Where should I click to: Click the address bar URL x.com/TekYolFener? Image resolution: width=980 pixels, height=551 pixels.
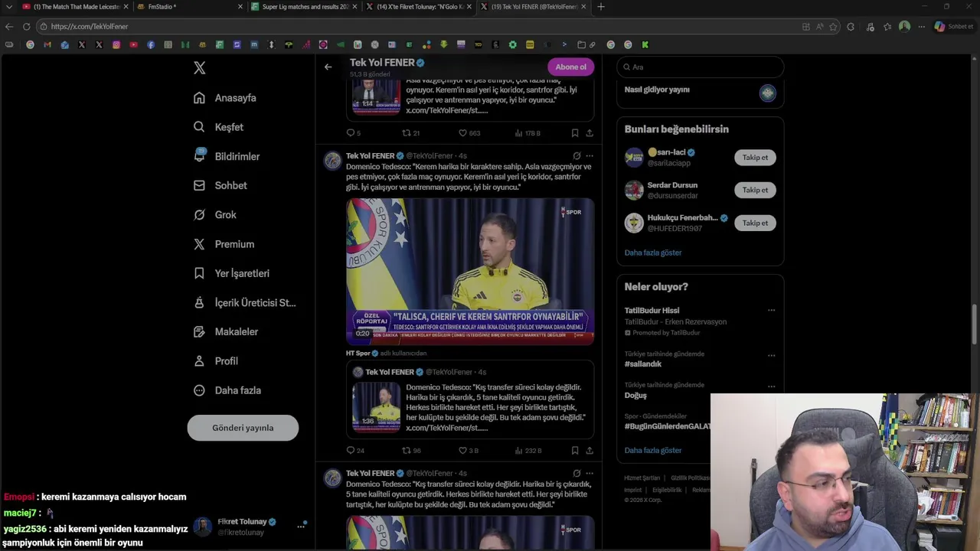[90, 27]
